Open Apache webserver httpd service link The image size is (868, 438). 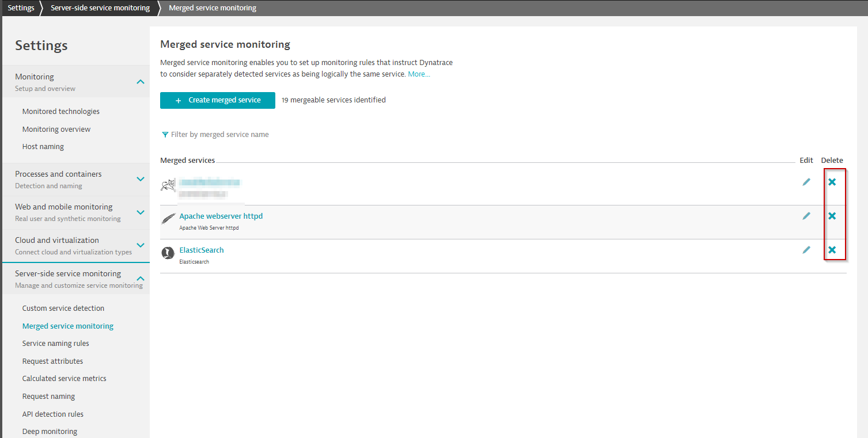click(221, 216)
